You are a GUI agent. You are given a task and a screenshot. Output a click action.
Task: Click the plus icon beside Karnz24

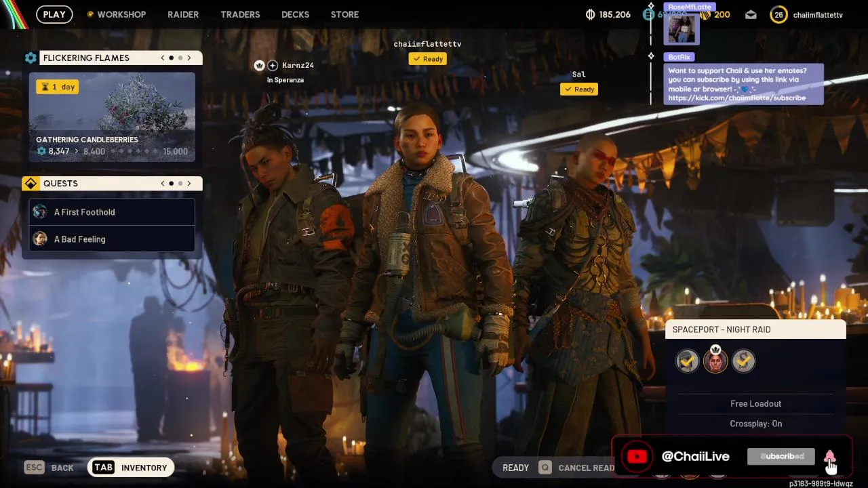273,65
